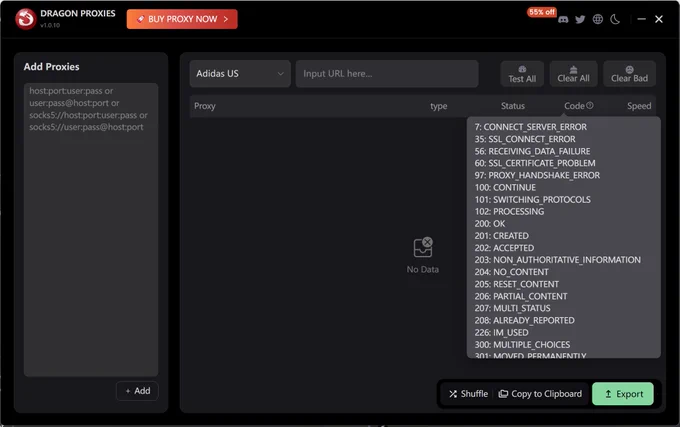
Task: Click the type column header
Action: pos(438,106)
